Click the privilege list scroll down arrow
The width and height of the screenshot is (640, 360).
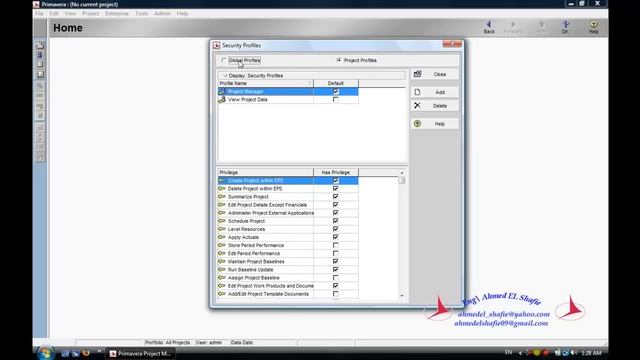pos(402,296)
